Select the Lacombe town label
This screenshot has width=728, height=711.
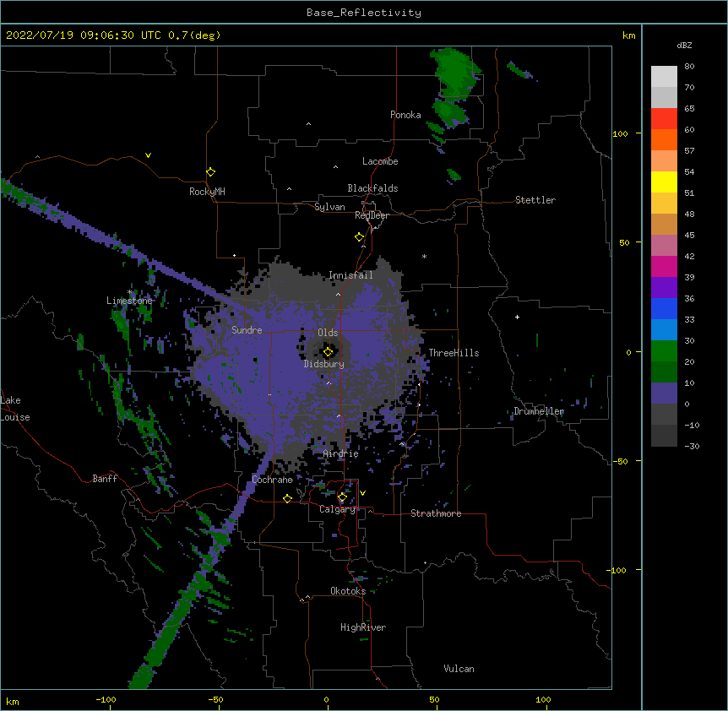pyautogui.click(x=380, y=161)
